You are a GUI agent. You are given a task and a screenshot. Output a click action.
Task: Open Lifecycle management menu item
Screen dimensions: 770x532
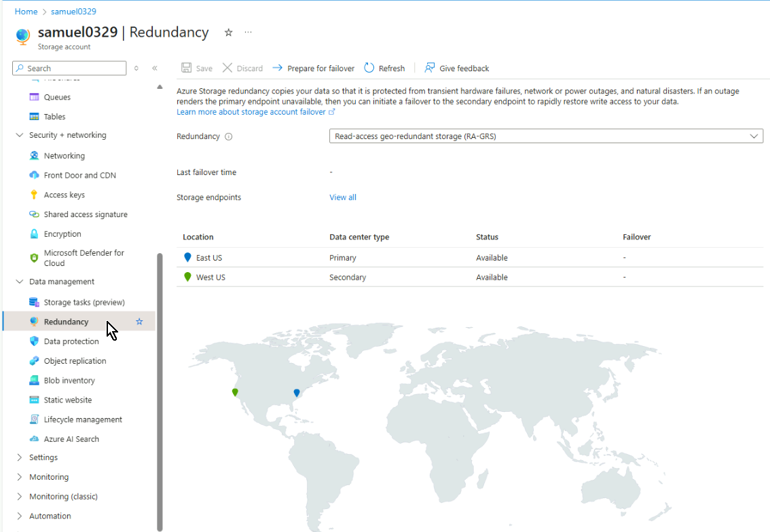[x=83, y=419]
